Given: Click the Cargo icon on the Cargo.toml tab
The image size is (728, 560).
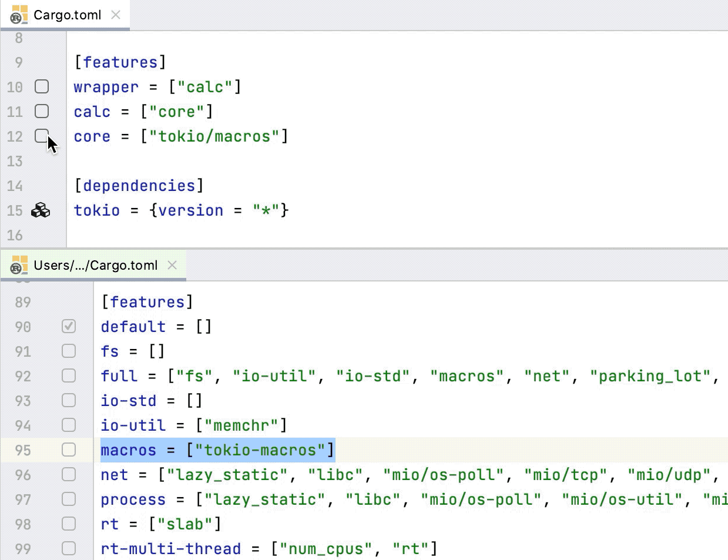Looking at the screenshot, I should coord(19,15).
